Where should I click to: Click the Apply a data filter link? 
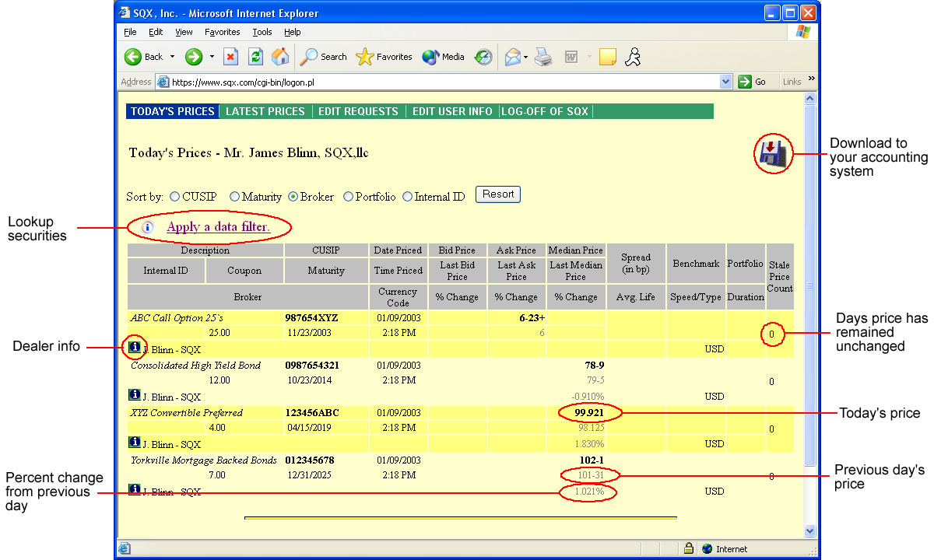[x=219, y=227]
